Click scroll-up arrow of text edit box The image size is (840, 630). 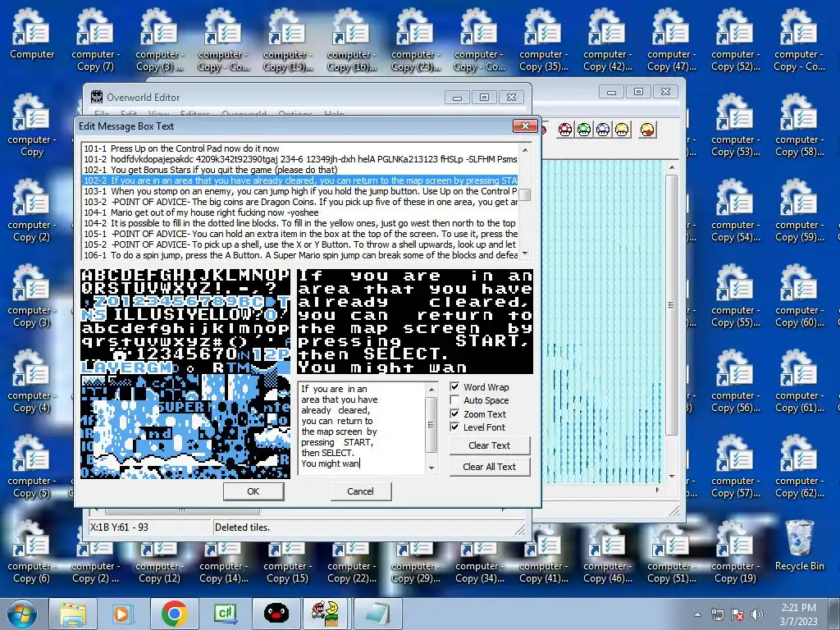coord(431,389)
